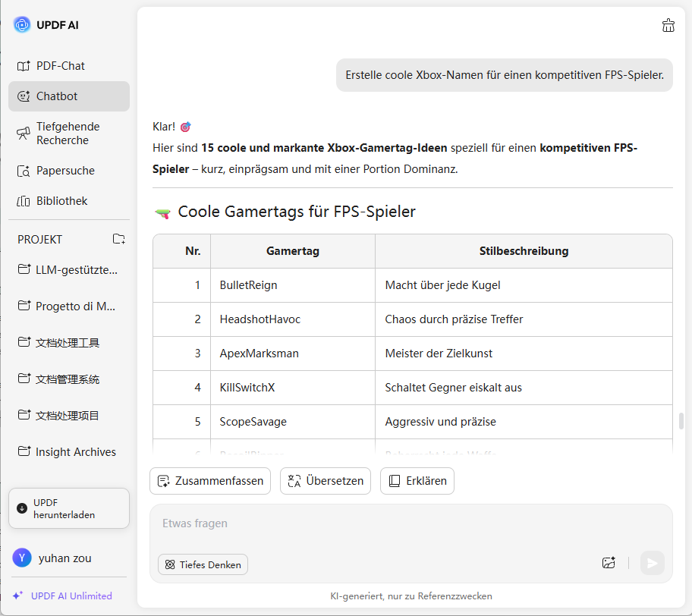Screen dimensions: 692x616
Task: Click the clear chat icon at top right
Action: [668, 26]
